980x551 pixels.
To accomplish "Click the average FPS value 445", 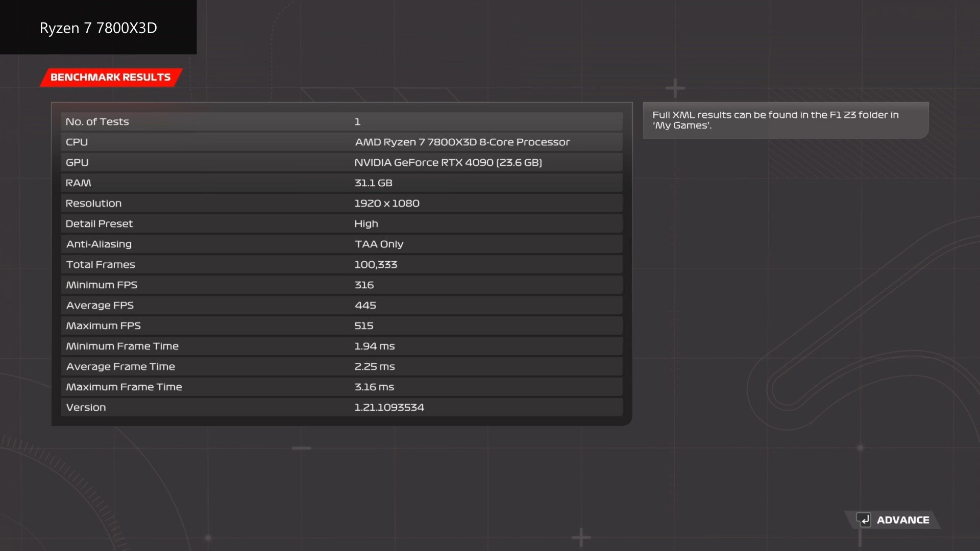I will 365,306.
